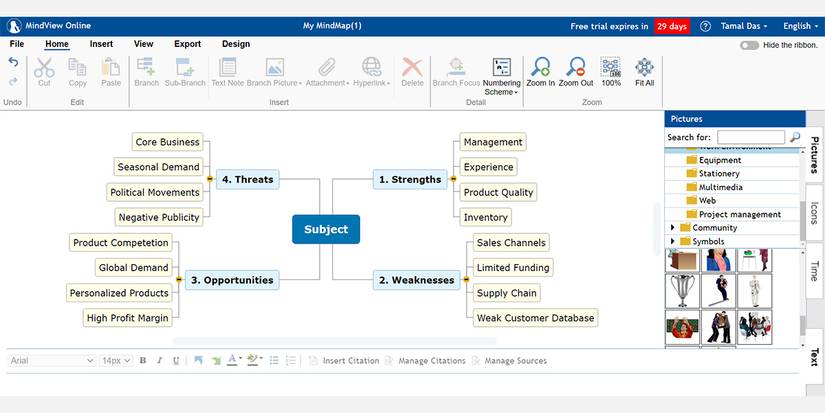Screen dimensions: 825x413
Task: Select the Equipment folder
Action: point(720,160)
